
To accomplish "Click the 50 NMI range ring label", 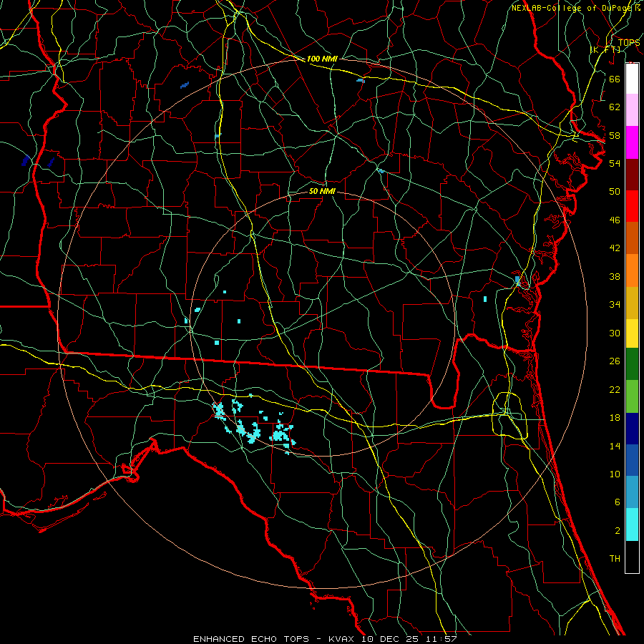I will coord(322,191).
